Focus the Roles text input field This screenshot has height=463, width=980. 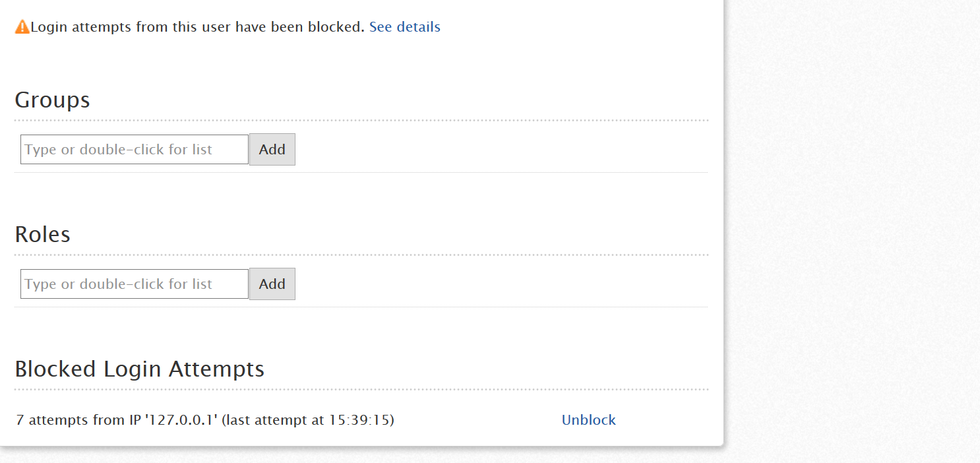pos(135,284)
